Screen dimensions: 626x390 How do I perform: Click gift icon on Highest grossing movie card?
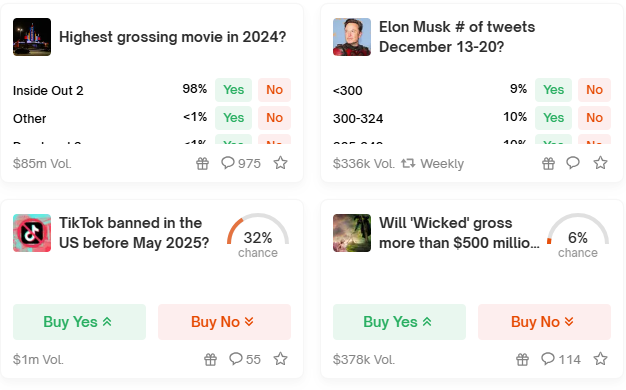[x=202, y=163]
